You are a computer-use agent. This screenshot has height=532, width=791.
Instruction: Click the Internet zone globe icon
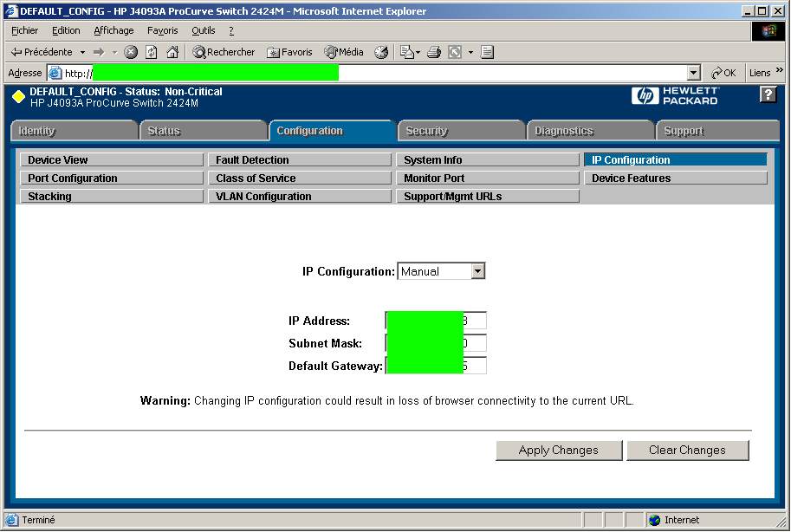655,520
